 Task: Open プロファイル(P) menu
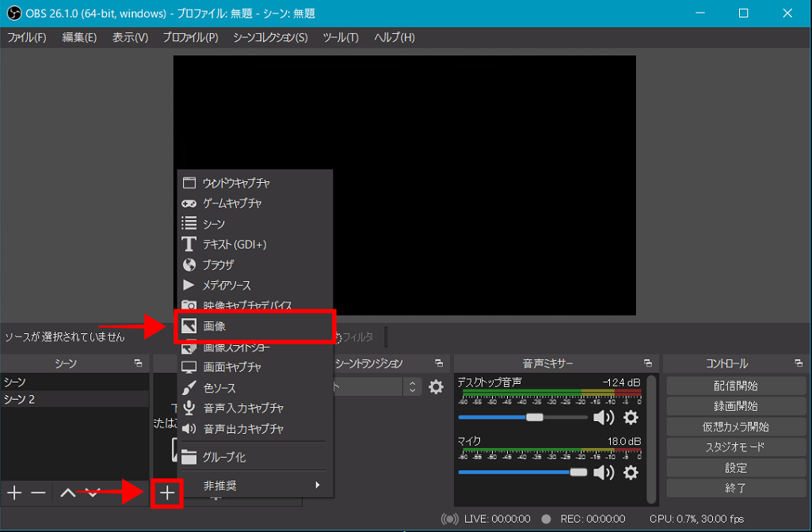(x=191, y=37)
